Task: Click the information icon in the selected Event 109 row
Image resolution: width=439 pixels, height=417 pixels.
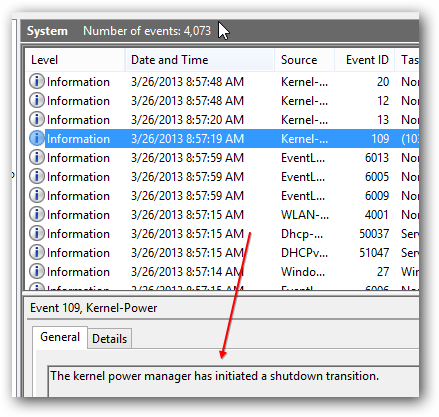Action: click(x=37, y=138)
